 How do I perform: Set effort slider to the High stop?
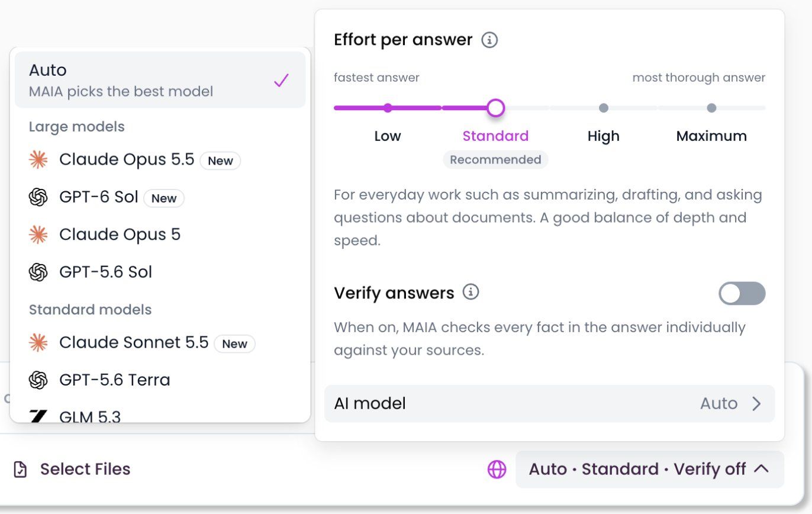pyautogui.click(x=604, y=108)
